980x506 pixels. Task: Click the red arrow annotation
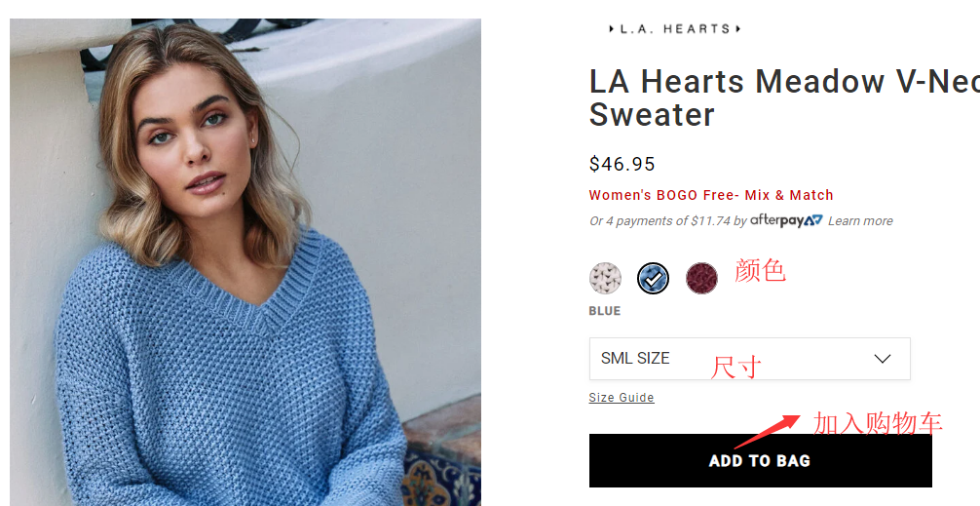[767, 432]
